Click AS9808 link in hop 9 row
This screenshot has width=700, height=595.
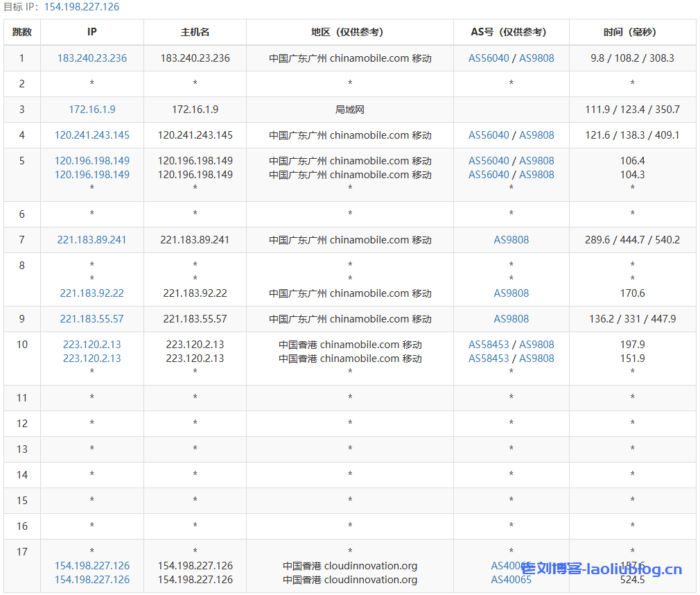tap(511, 319)
